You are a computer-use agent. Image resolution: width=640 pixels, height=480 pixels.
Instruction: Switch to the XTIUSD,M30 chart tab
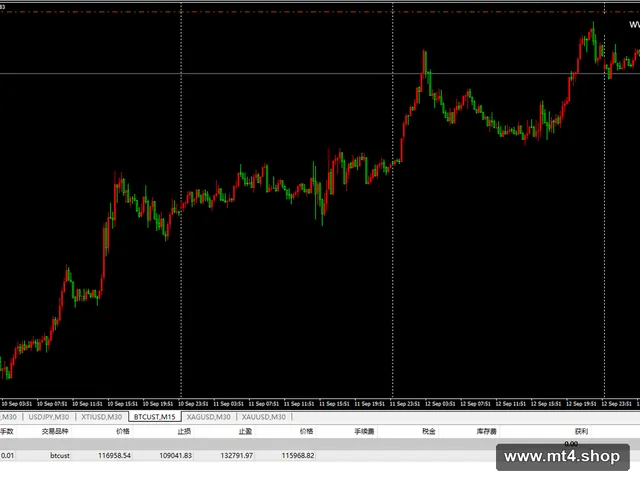[x=102, y=417]
